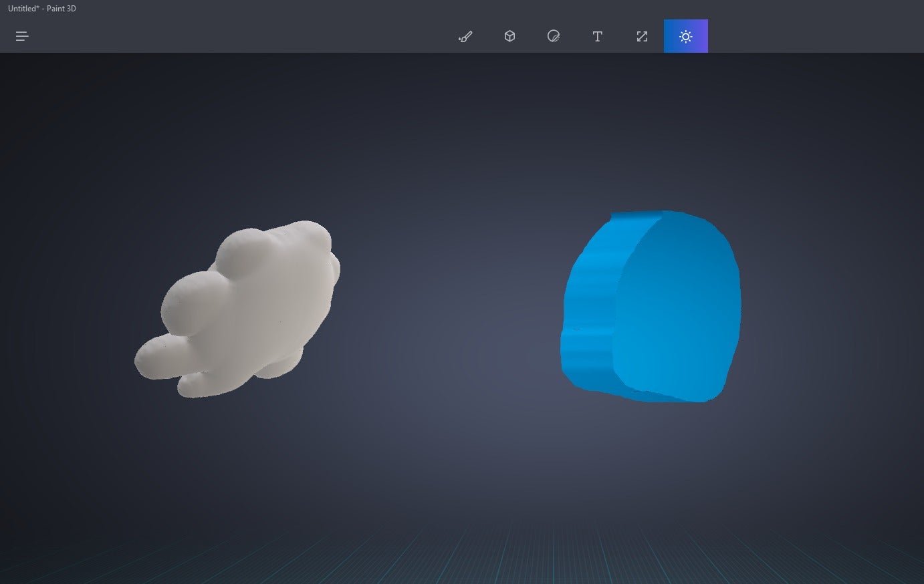Select the Text tool
This screenshot has width=924, height=584.
(598, 36)
